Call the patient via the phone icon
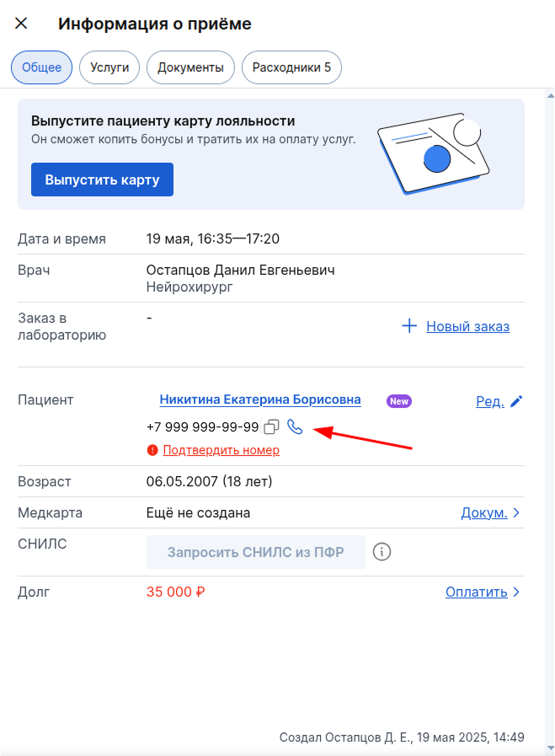 click(x=295, y=426)
